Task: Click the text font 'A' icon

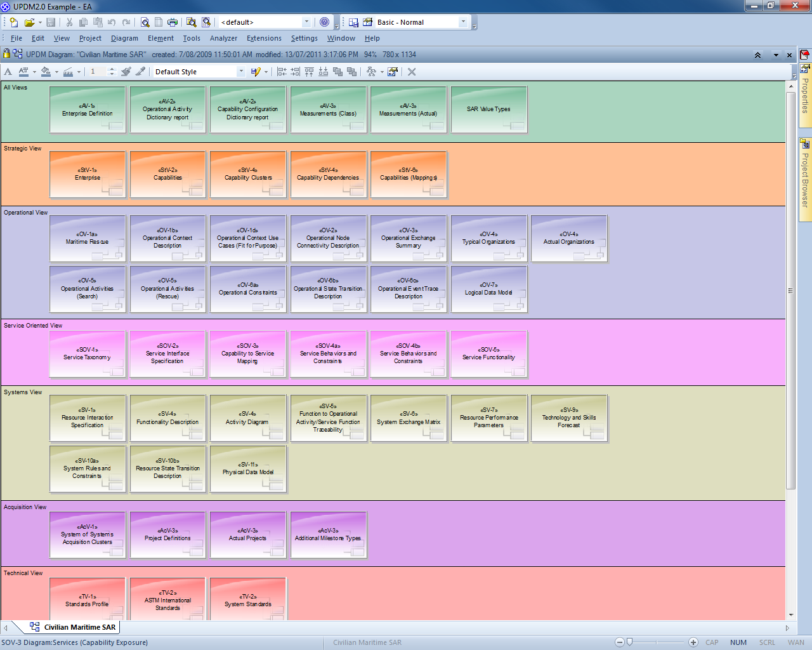Action: (x=8, y=72)
